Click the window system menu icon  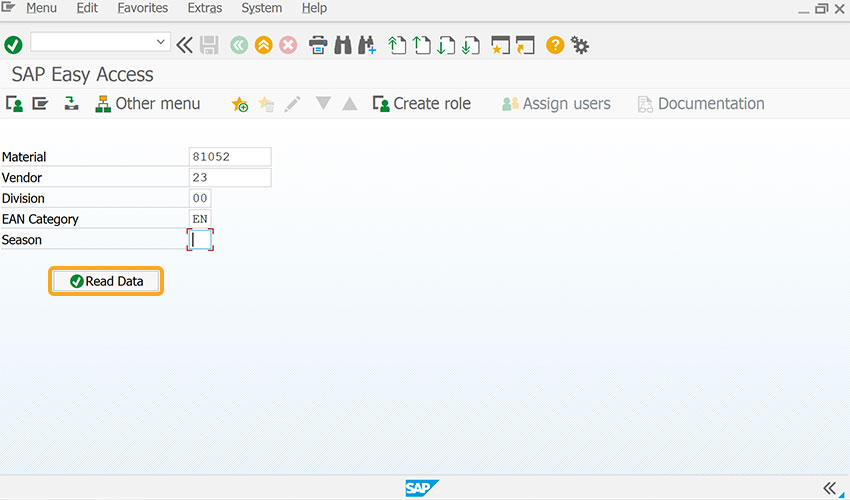coord(8,7)
